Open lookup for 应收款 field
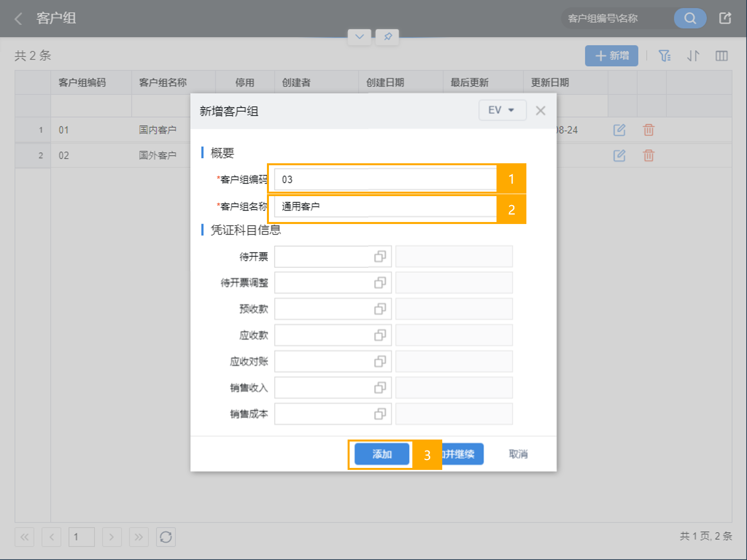 click(380, 335)
